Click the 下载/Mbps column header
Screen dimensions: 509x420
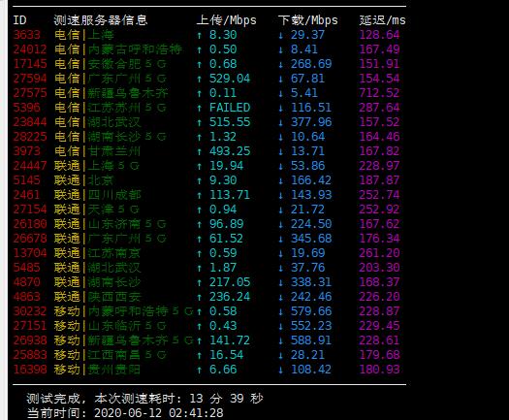click(307, 20)
